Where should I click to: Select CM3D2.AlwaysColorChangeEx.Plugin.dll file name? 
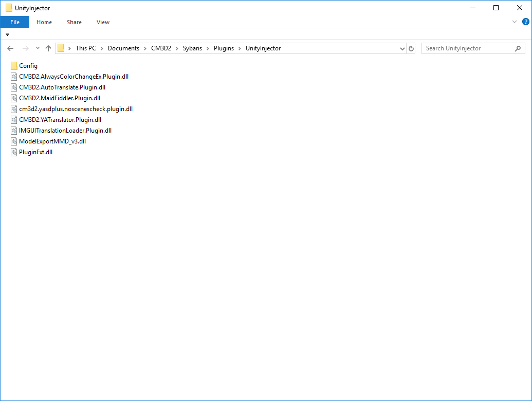click(74, 77)
